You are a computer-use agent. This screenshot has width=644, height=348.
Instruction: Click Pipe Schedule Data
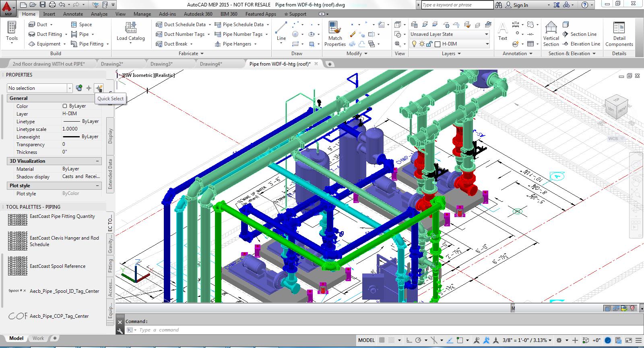[242, 25]
